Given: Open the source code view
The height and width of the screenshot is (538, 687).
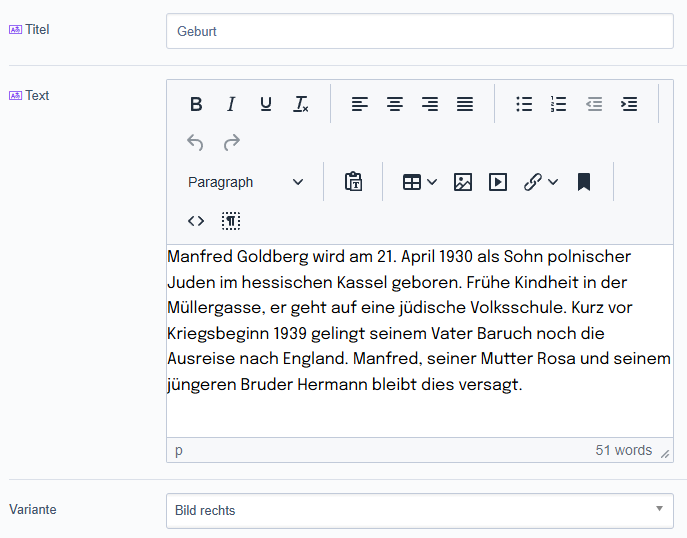Looking at the screenshot, I should click(x=196, y=221).
